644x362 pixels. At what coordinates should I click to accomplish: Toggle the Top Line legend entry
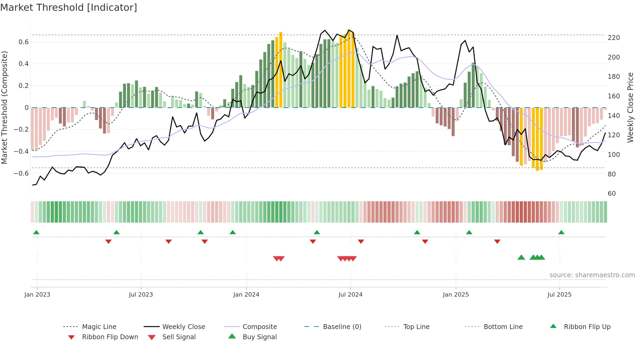point(407,327)
